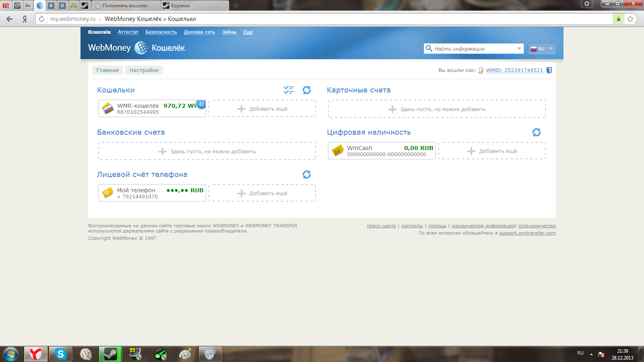Open the пресс-центр footer link
644x362 pixels.
[382, 226]
